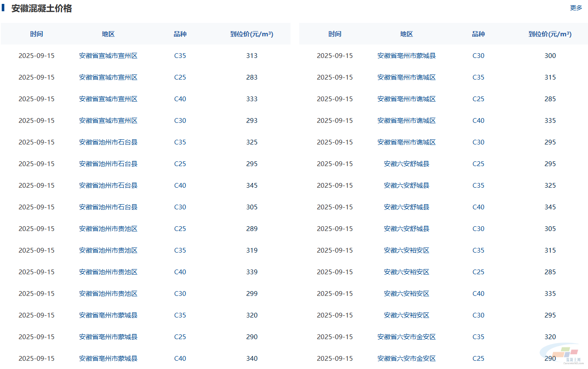The width and height of the screenshot is (588, 369).
Task: Click the C25 grade link for 谯城区
Action: coord(478,99)
